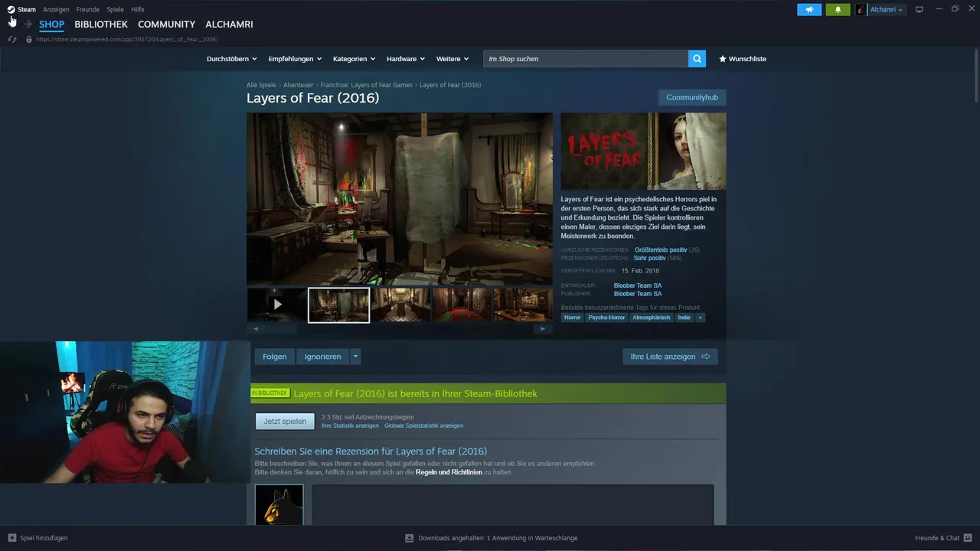
Task: Select the corridor screenshot thumbnail
Action: point(400,305)
